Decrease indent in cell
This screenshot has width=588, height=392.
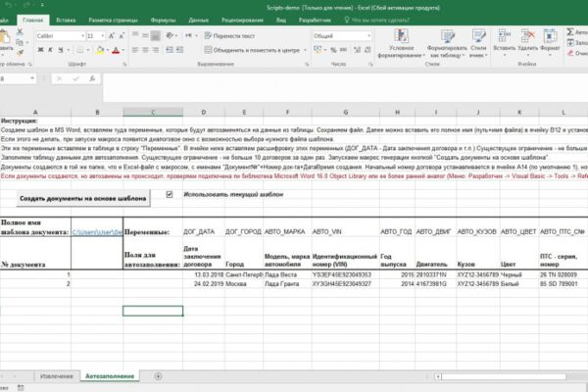[170, 50]
